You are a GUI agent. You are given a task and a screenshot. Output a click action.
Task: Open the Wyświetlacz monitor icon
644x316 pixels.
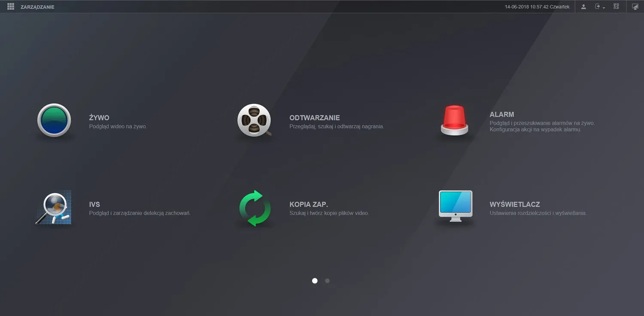pos(455,207)
